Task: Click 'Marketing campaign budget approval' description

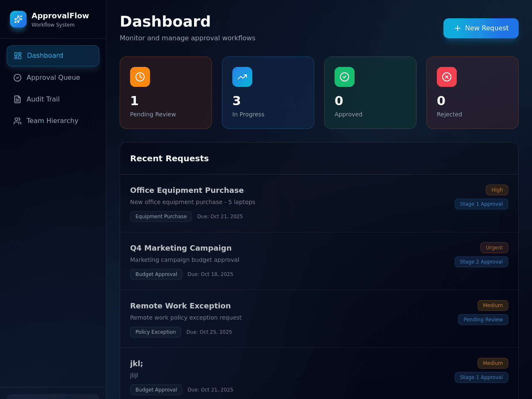Action: [x=185, y=260]
